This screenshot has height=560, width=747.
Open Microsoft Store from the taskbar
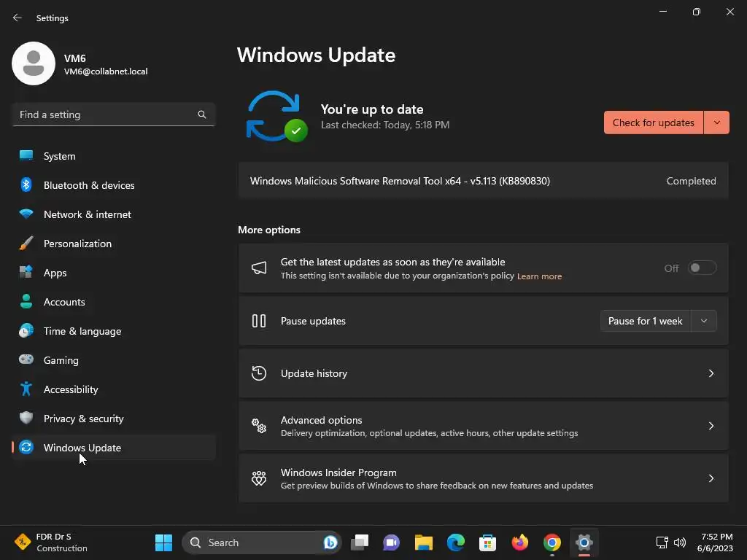[487, 542]
